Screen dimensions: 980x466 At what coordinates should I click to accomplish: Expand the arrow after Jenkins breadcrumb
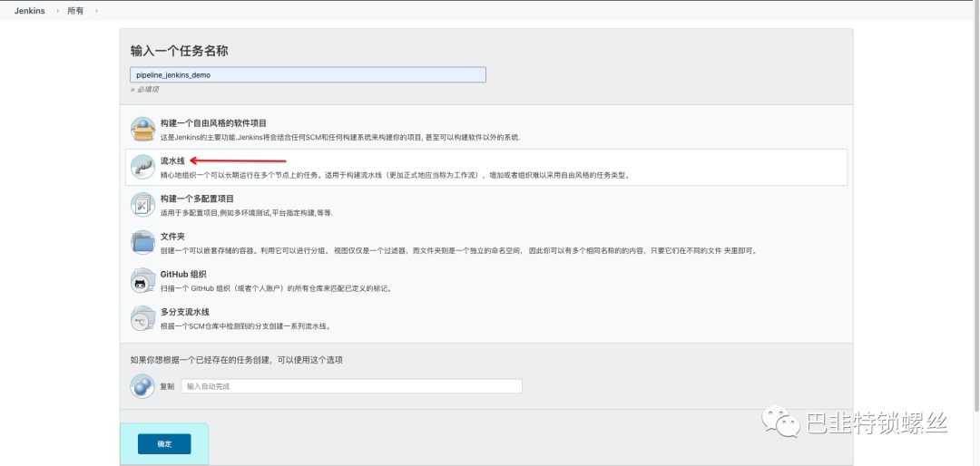(x=57, y=11)
